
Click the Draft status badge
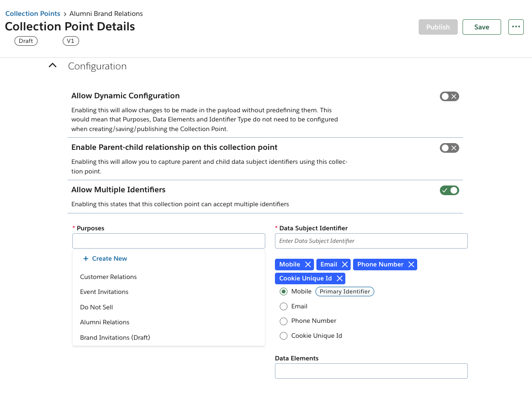pyautogui.click(x=26, y=40)
